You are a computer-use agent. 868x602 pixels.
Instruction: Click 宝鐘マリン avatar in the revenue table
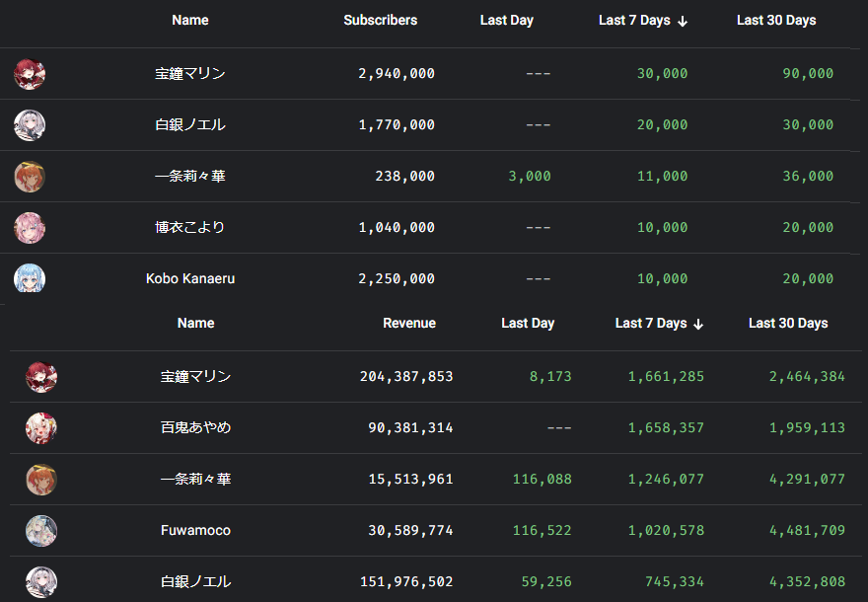[x=41, y=377]
